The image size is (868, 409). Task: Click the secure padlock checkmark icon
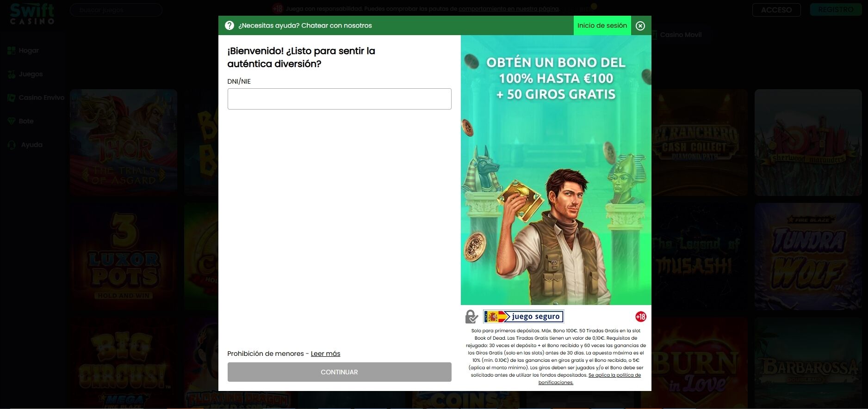(x=471, y=317)
